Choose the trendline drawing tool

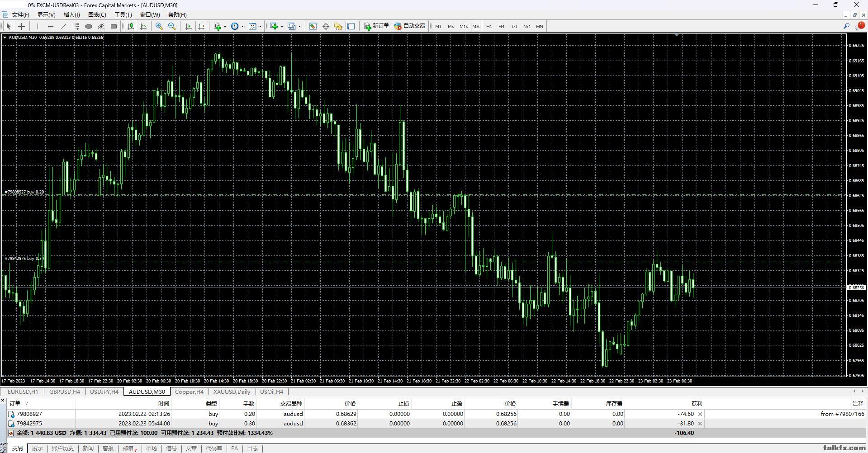tap(63, 26)
